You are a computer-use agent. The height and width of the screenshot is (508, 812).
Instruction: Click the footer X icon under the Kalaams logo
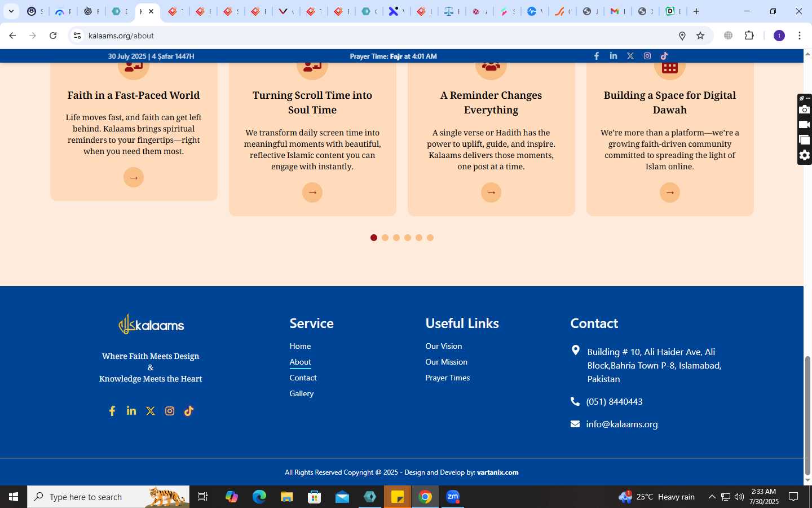pos(151,411)
